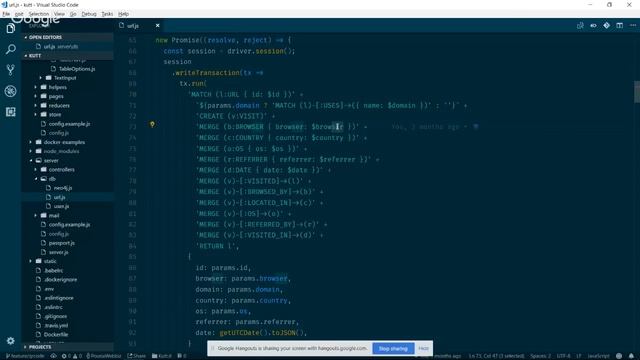
Task: Open the Source Control view
Action: click(x=11, y=70)
